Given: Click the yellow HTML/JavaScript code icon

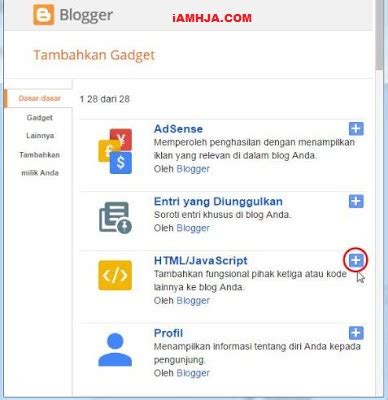Looking at the screenshot, I should point(115,275).
